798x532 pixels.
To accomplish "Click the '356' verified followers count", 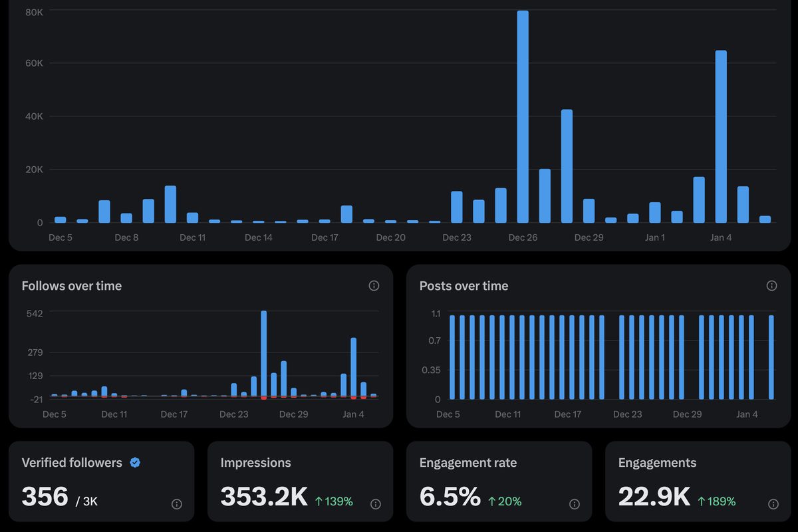I will [x=45, y=497].
